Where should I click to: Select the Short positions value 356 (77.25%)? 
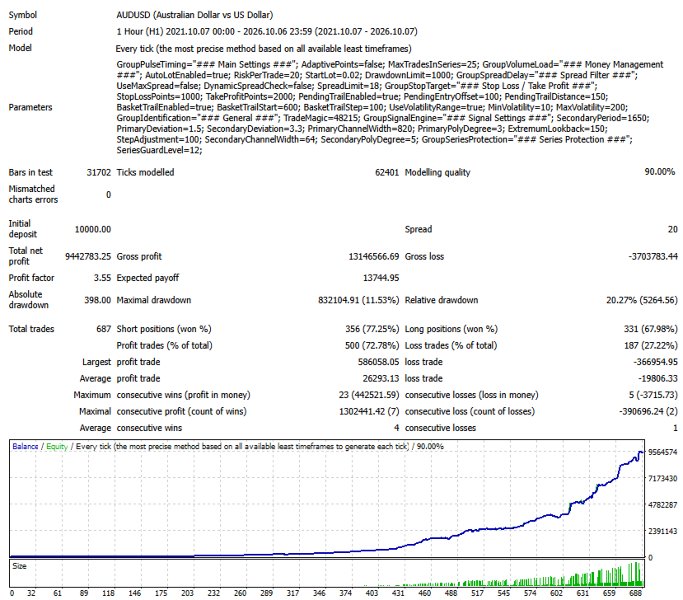pyautogui.click(x=372, y=329)
